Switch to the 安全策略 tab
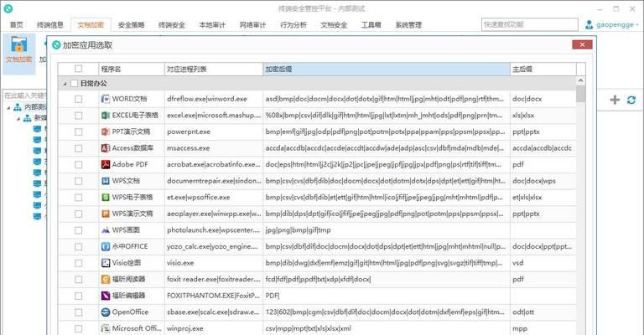Screen dimensions: 644x335 point(132,25)
